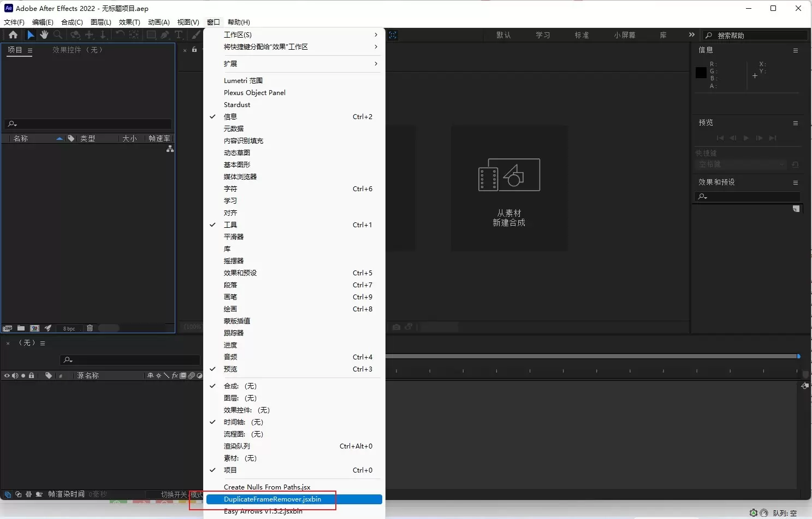The image size is (812, 519).
Task: Toggle the 项目 panel menu item
Action: click(294, 470)
